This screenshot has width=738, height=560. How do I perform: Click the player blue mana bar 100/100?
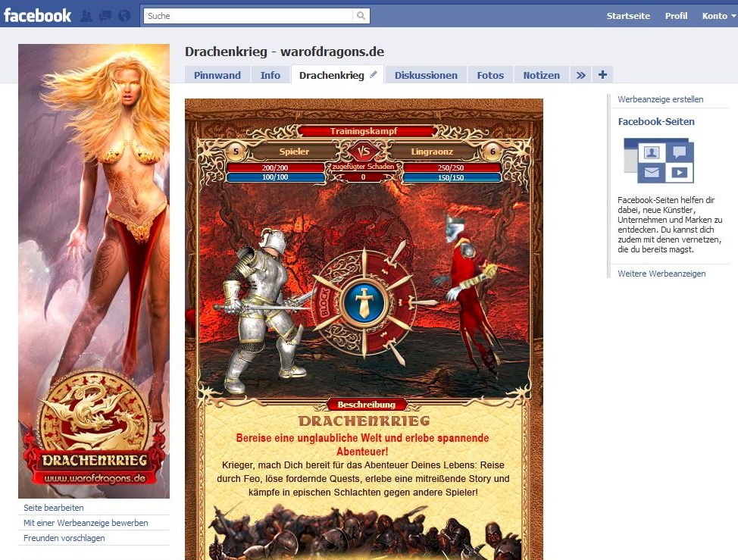(x=275, y=177)
